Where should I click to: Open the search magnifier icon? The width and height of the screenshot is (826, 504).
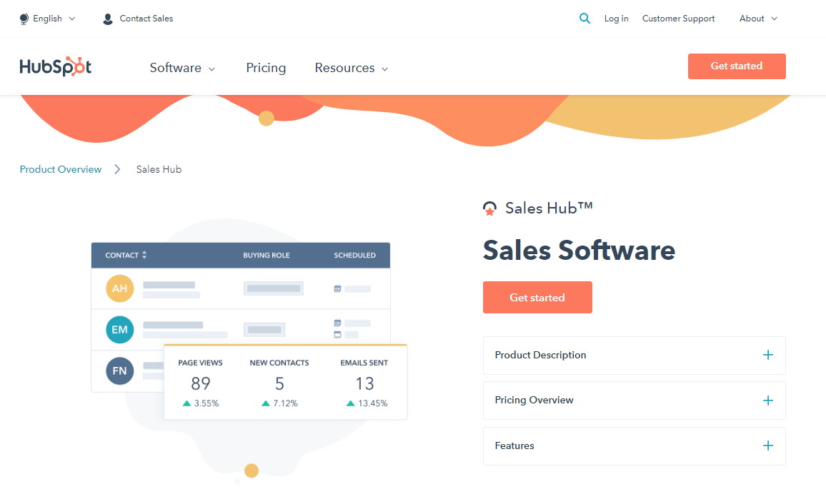pyautogui.click(x=584, y=19)
